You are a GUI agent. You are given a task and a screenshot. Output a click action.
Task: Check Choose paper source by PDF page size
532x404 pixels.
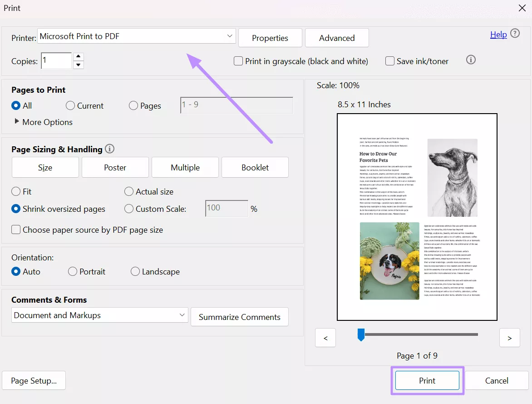coord(16,229)
